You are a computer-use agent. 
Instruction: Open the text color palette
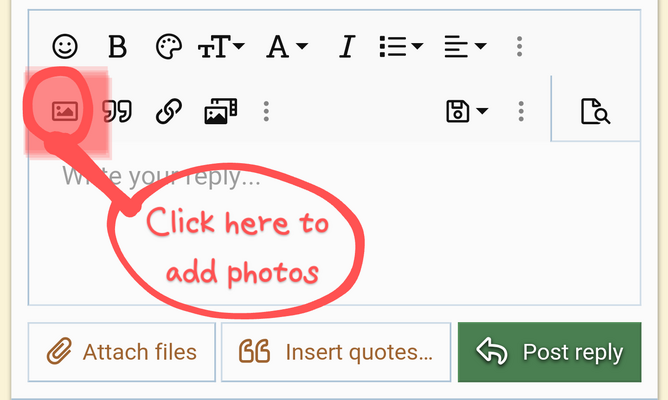click(x=169, y=46)
